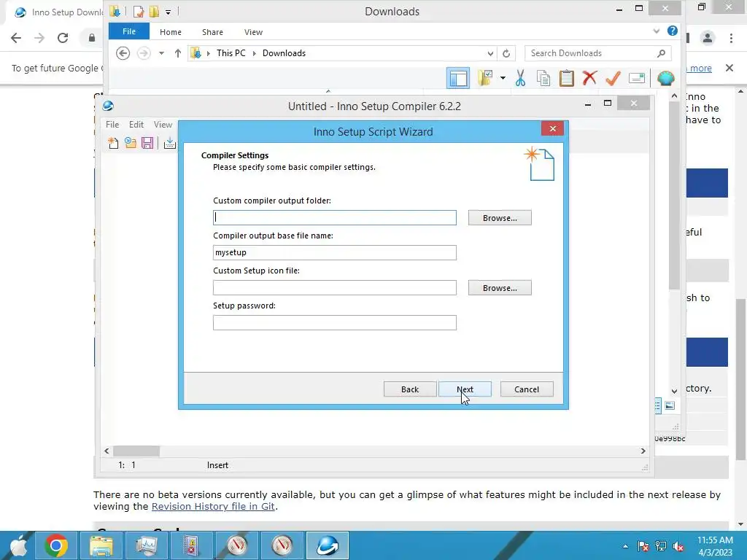Click the performance monitor taskbar icon
Viewport: 747px width, 560px height.
147,545
